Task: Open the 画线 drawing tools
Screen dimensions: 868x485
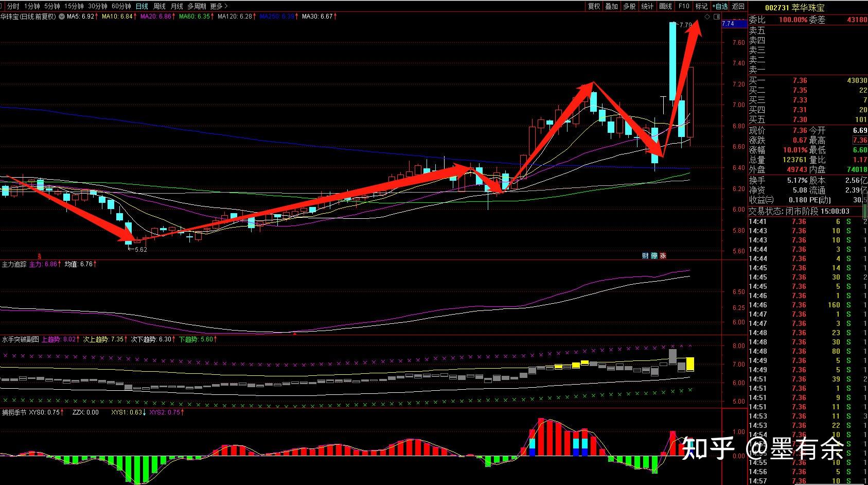Action: click(x=665, y=6)
